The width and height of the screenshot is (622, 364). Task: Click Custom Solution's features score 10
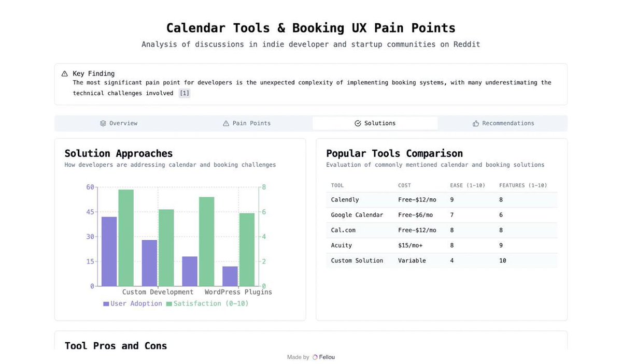click(503, 260)
